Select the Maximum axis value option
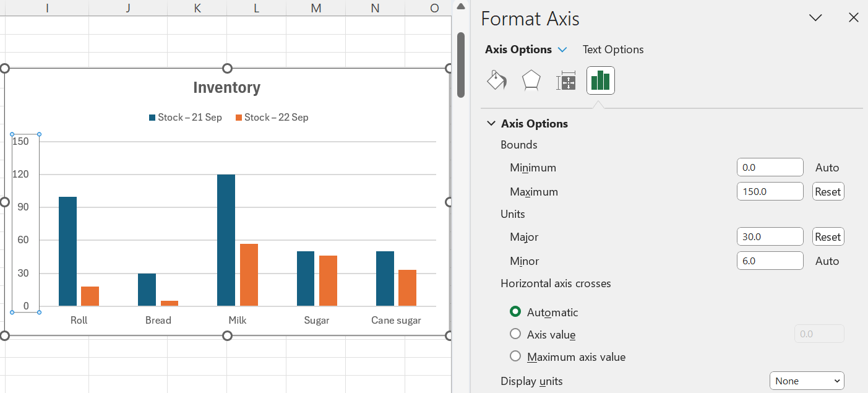Image resolution: width=868 pixels, height=393 pixels. click(515, 356)
